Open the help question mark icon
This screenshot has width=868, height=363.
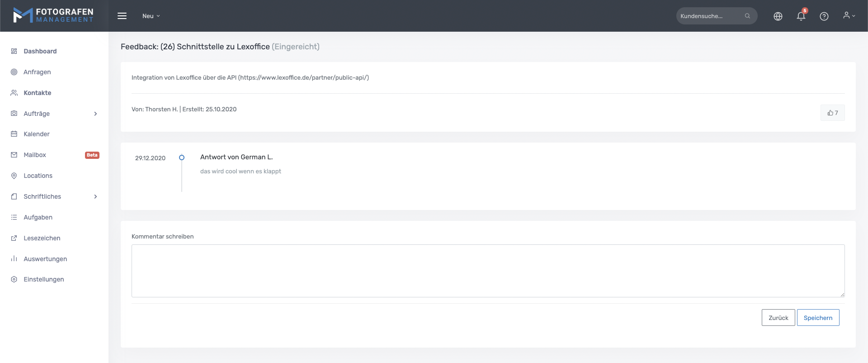(824, 16)
